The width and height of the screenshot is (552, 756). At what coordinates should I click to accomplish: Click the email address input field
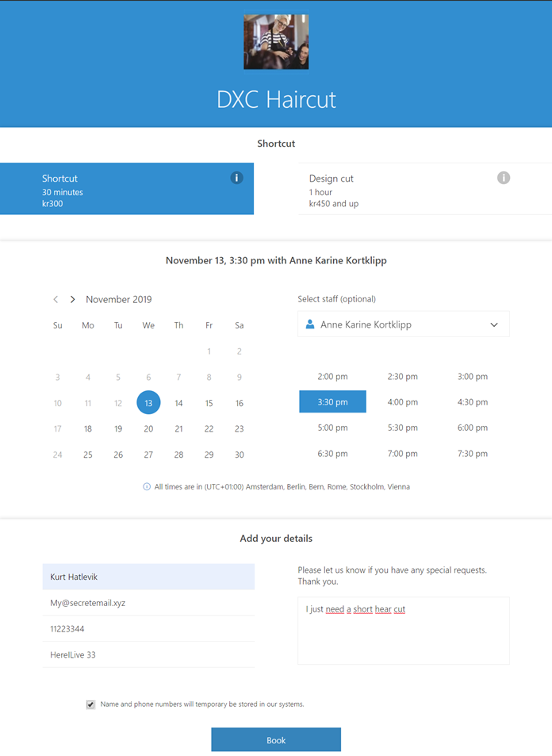point(148,603)
